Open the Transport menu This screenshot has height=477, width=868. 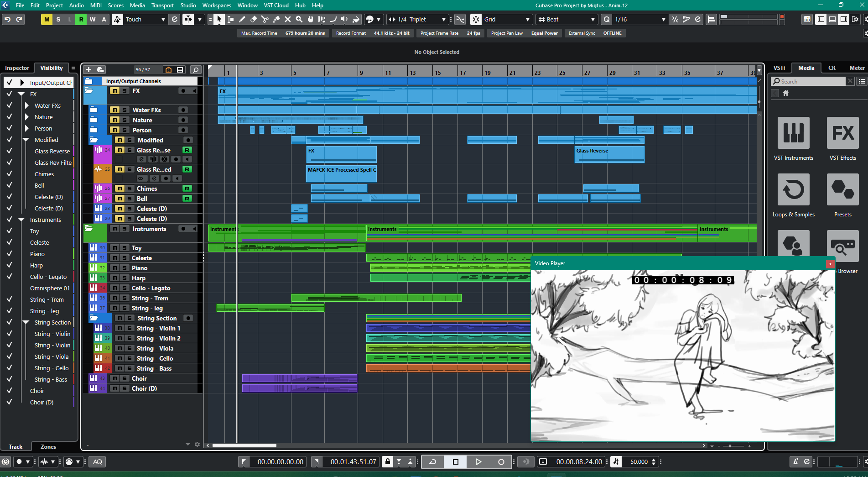pyautogui.click(x=162, y=5)
